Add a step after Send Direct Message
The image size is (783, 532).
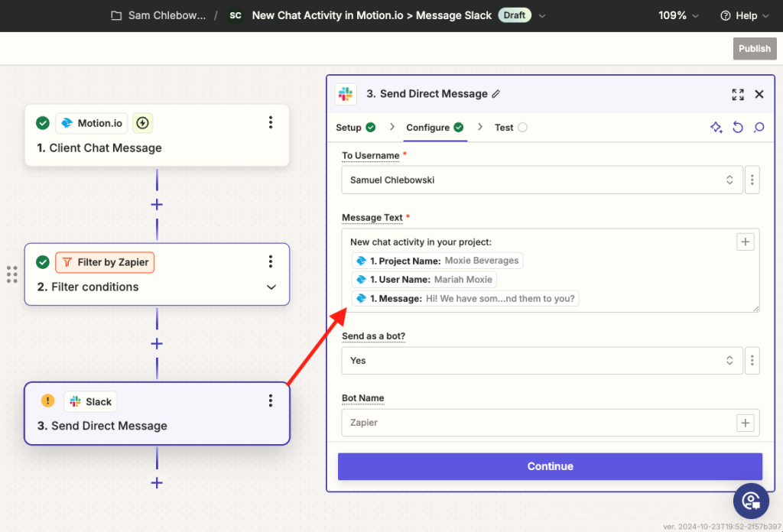click(157, 483)
